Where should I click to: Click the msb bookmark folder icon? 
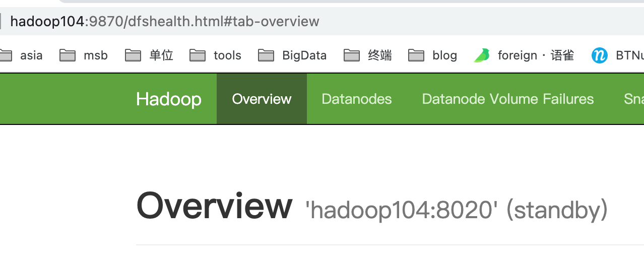click(x=68, y=55)
